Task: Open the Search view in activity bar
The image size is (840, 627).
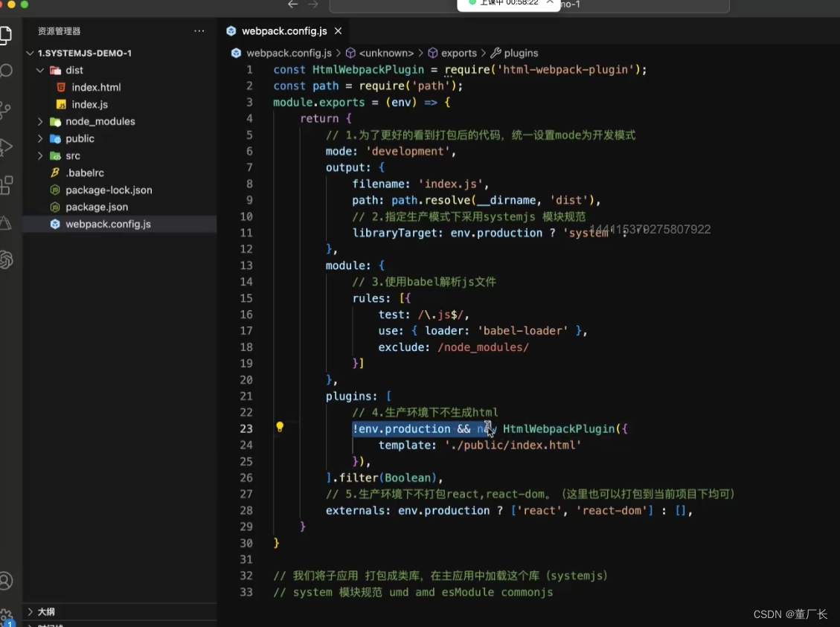Action: pyautogui.click(x=6, y=71)
